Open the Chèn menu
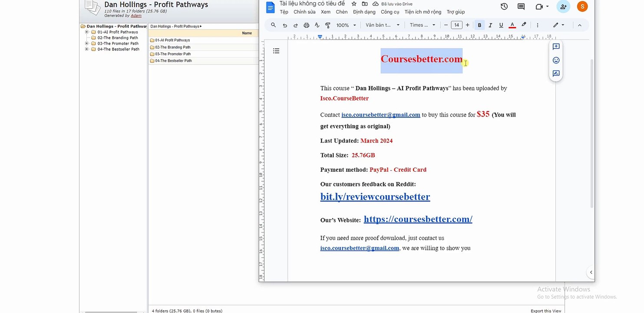 pyautogui.click(x=342, y=12)
